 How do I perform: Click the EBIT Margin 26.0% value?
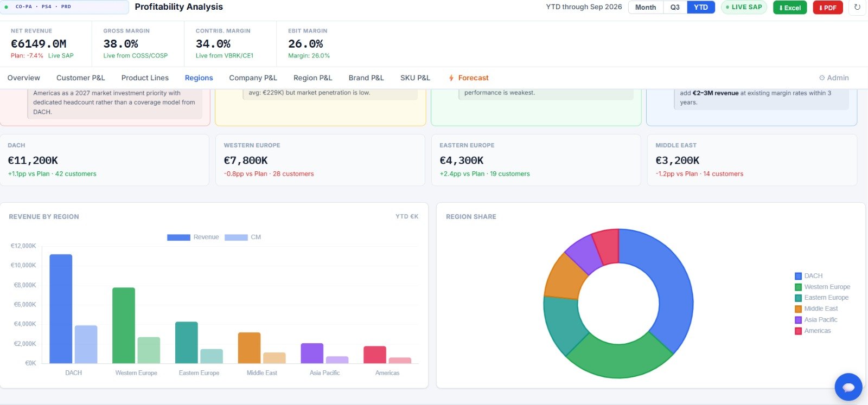click(305, 44)
